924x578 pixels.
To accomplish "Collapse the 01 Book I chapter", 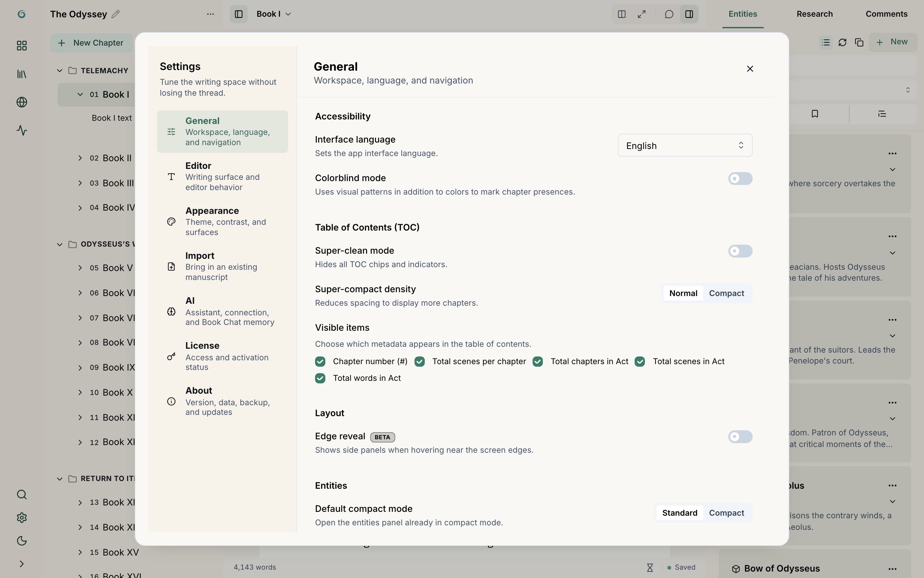I will [80, 94].
